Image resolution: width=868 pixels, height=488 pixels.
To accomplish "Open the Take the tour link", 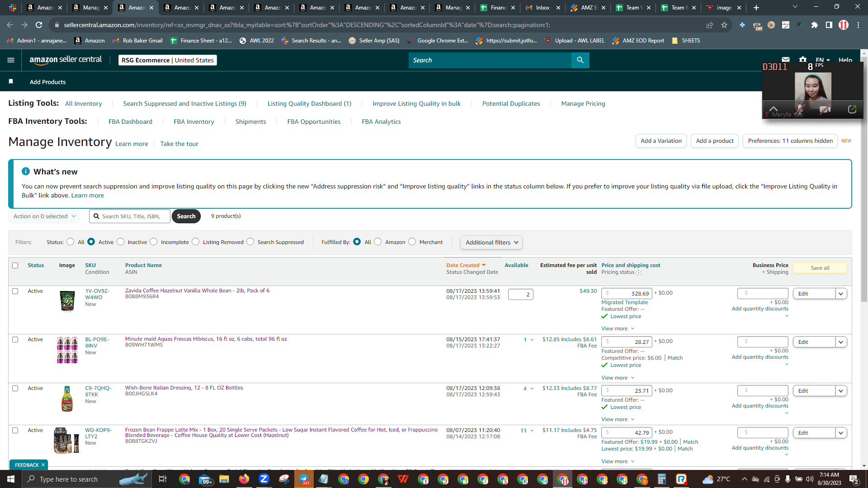I will pyautogui.click(x=179, y=144).
